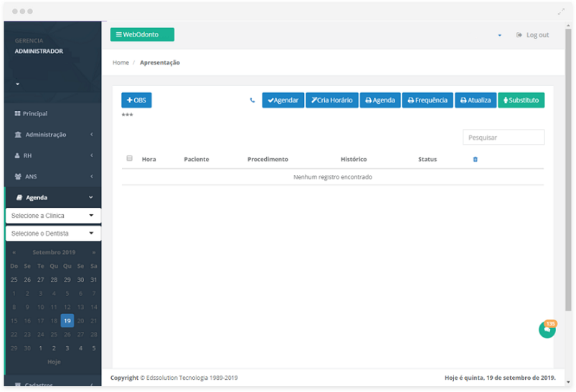Image resolution: width=576 pixels, height=392 pixels.
Task: Select day 12 in the calendar
Action: tap(67, 307)
